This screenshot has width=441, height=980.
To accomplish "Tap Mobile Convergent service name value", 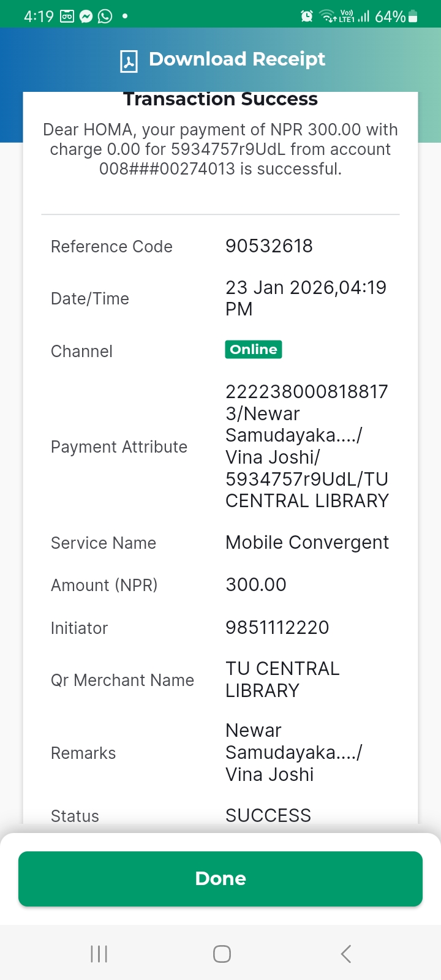I will click(x=307, y=543).
